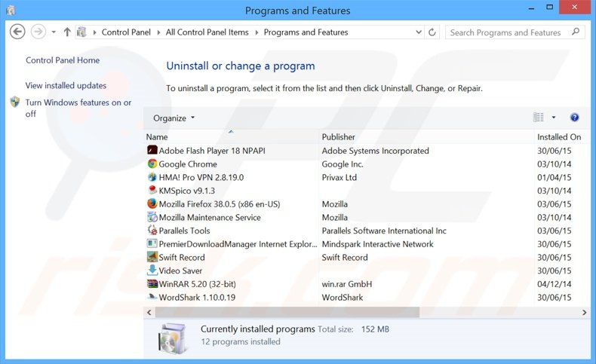Click the PremierDownloadManager icon
The image size is (596, 364).
click(152, 243)
